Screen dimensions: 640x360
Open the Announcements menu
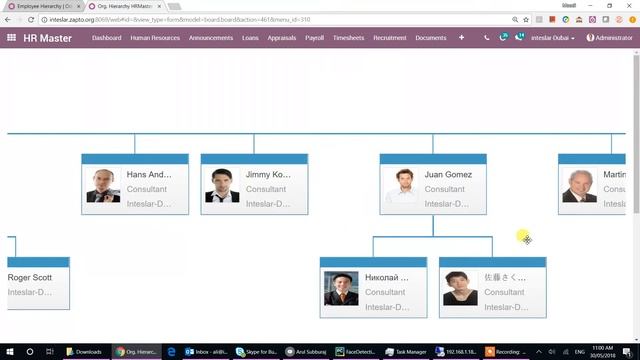pyautogui.click(x=211, y=38)
